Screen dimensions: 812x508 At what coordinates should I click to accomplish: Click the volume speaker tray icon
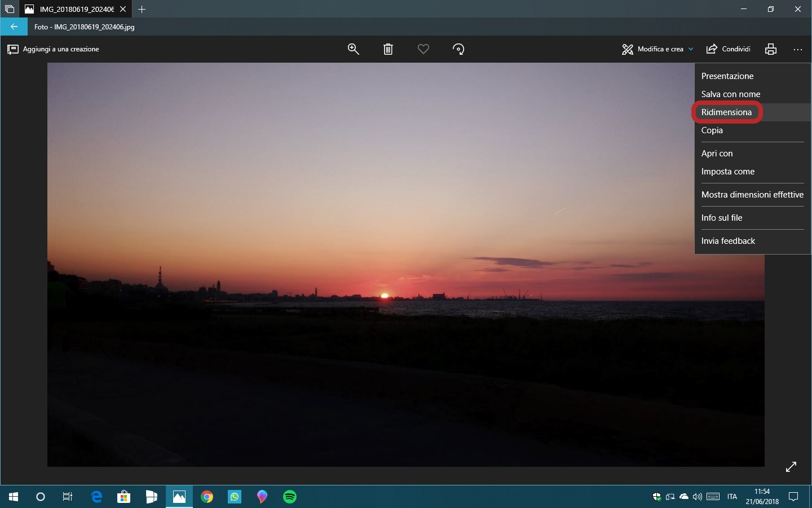point(698,497)
